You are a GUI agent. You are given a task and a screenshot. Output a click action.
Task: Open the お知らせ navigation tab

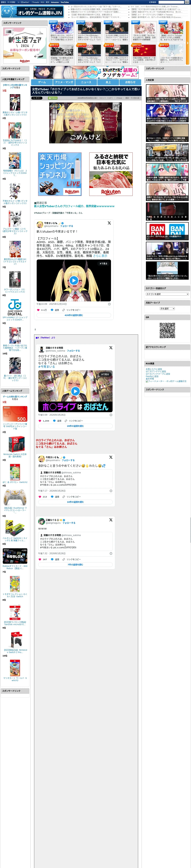coord(130,82)
